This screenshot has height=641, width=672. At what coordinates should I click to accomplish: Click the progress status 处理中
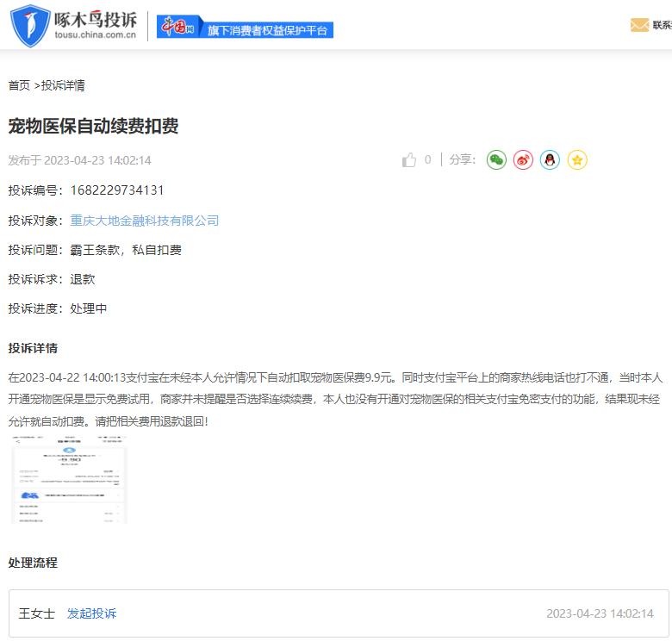(89, 308)
